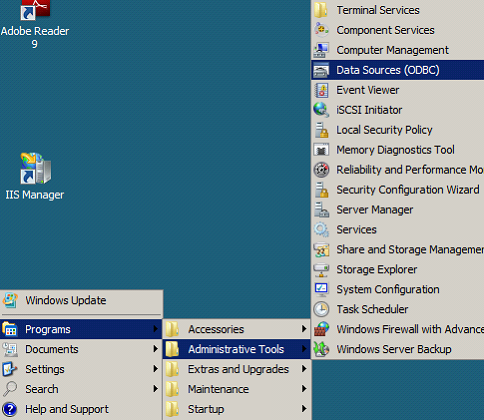Screen dimensions: 484x420
Task: Expand the Accessories submenu arrow
Action: tap(304, 329)
